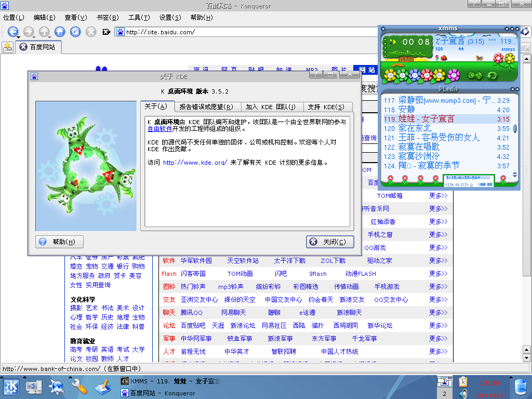Follow the 自由软件 link in the dialog

pyautogui.click(x=160, y=129)
